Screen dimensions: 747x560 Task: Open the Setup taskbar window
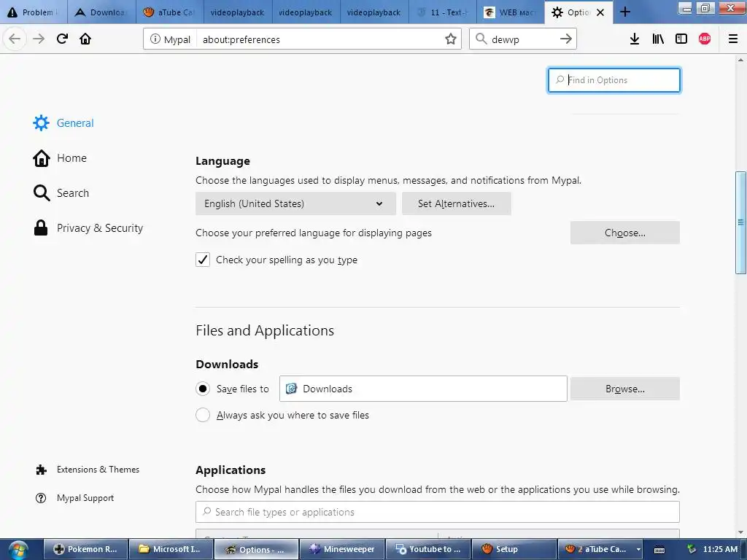coord(513,550)
